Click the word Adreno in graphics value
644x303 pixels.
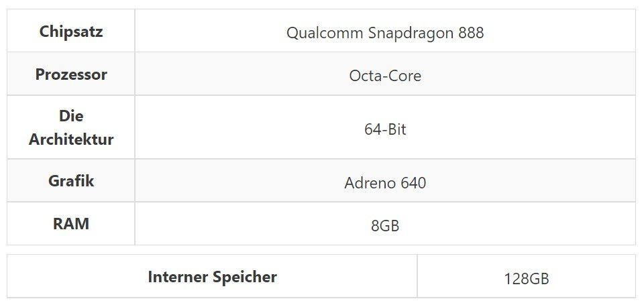370,182
